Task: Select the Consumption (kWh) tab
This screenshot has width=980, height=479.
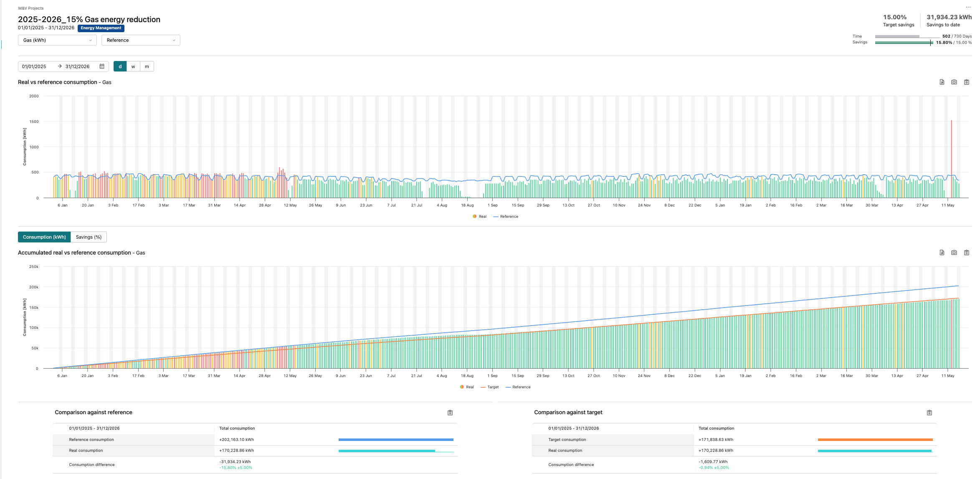Action: pyautogui.click(x=44, y=237)
